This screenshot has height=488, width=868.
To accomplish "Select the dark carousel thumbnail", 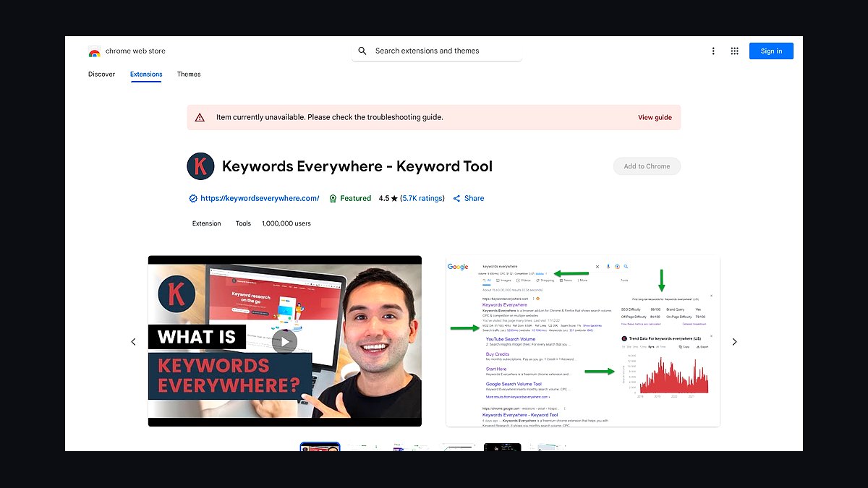I will click(502, 447).
